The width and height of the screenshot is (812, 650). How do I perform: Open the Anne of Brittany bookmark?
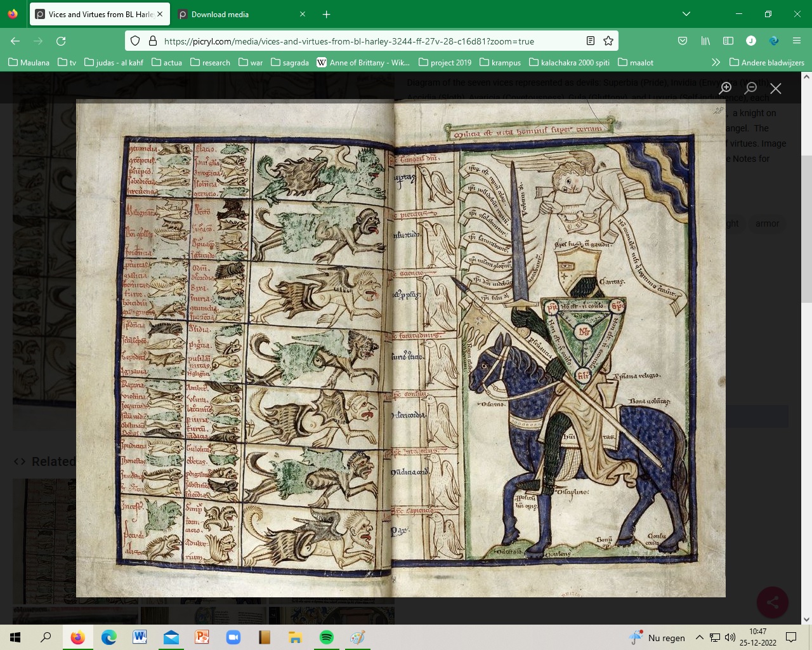point(363,62)
